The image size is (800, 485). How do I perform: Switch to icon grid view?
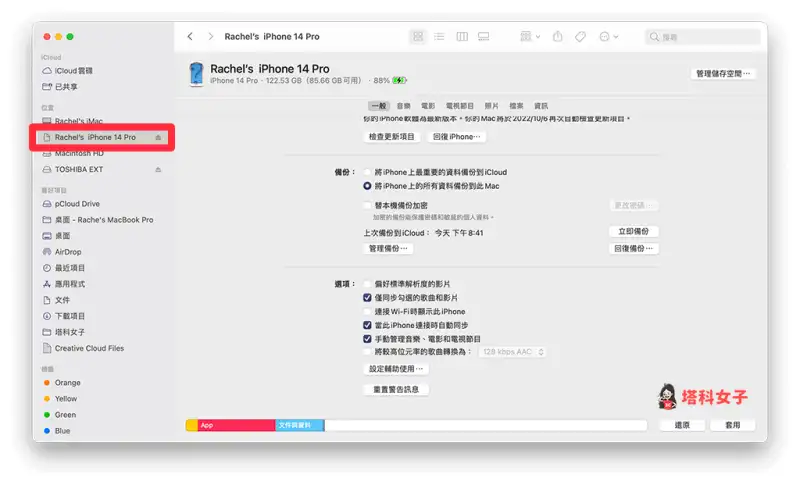click(418, 37)
